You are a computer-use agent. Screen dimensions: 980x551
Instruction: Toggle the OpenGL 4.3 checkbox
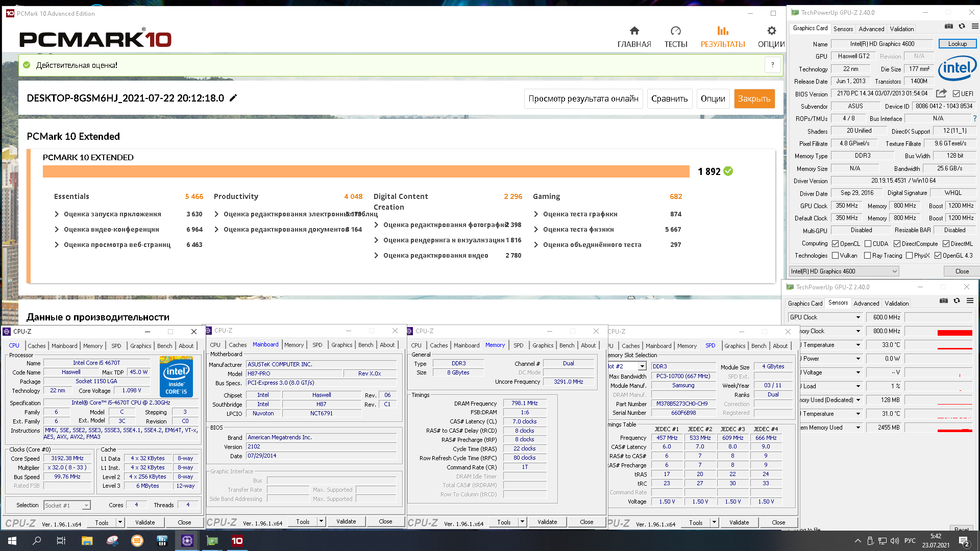coord(938,256)
